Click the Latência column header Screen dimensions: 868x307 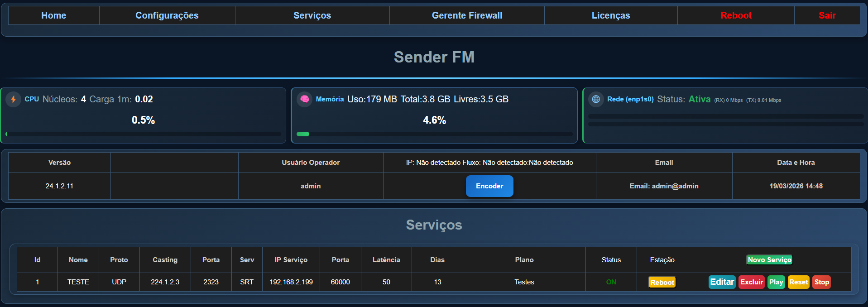coord(386,260)
